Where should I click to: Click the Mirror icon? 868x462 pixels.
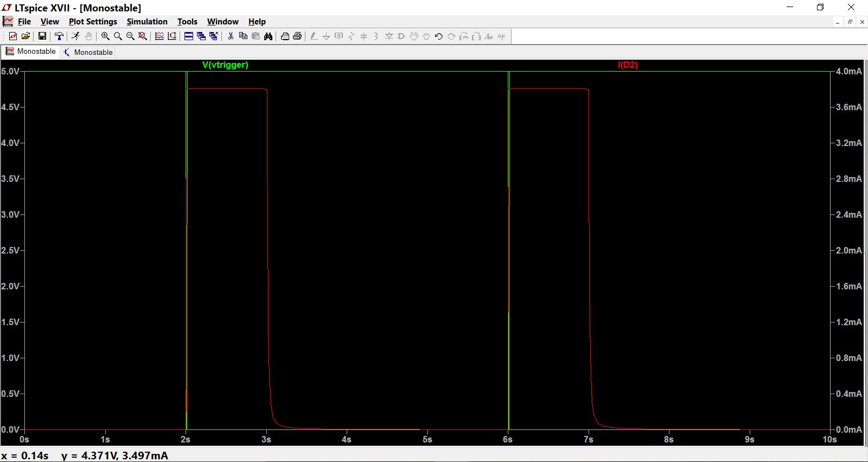(x=476, y=36)
